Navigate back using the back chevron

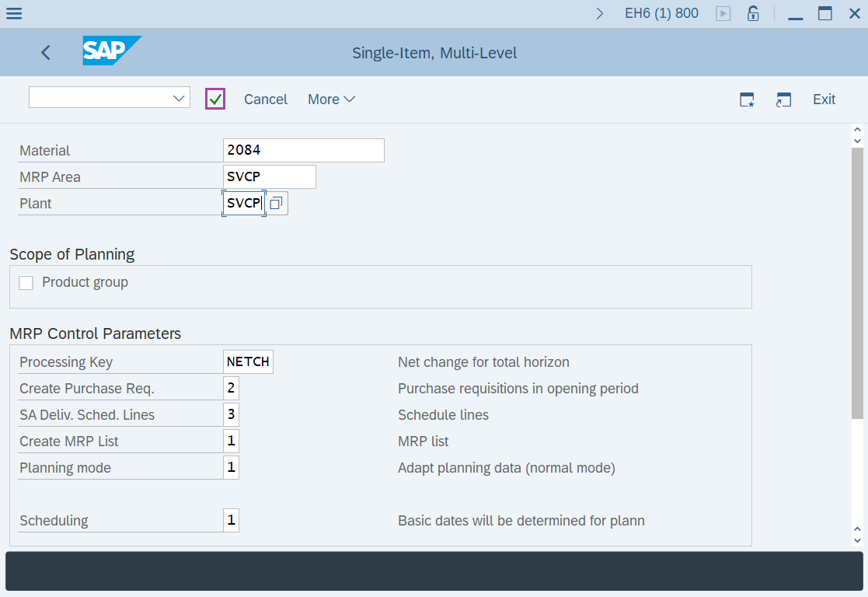coord(45,52)
